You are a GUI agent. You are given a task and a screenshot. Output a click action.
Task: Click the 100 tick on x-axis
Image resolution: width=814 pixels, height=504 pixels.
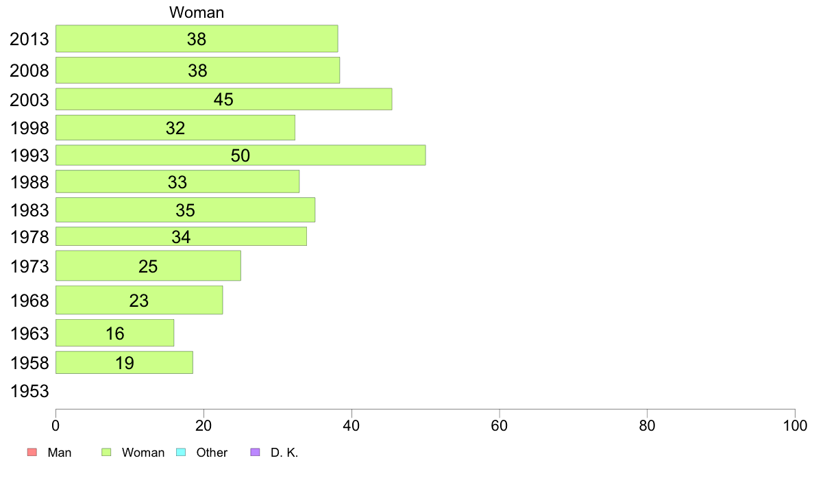795,426
